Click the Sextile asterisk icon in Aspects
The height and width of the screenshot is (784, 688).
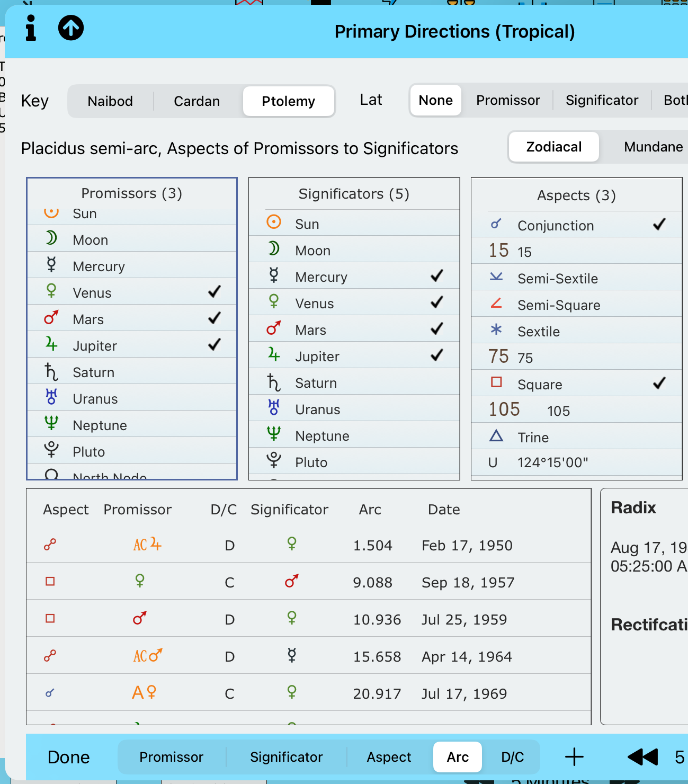(496, 330)
